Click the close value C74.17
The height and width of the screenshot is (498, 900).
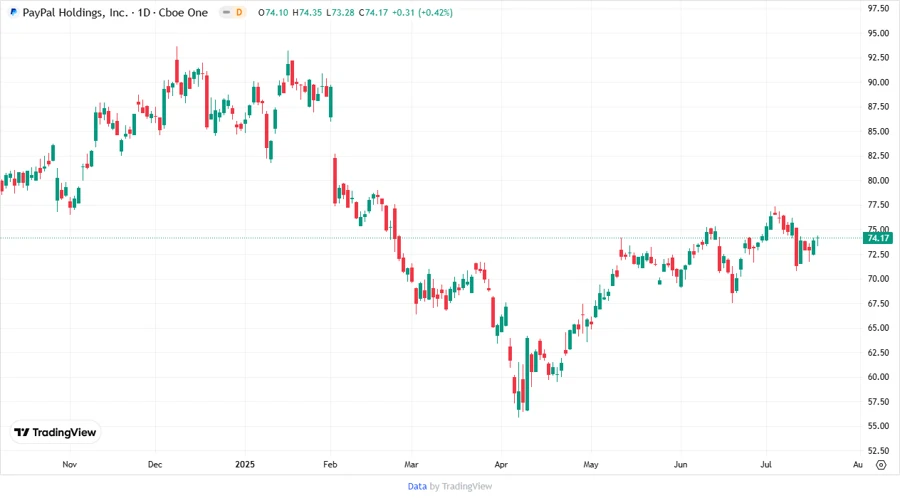tap(373, 12)
